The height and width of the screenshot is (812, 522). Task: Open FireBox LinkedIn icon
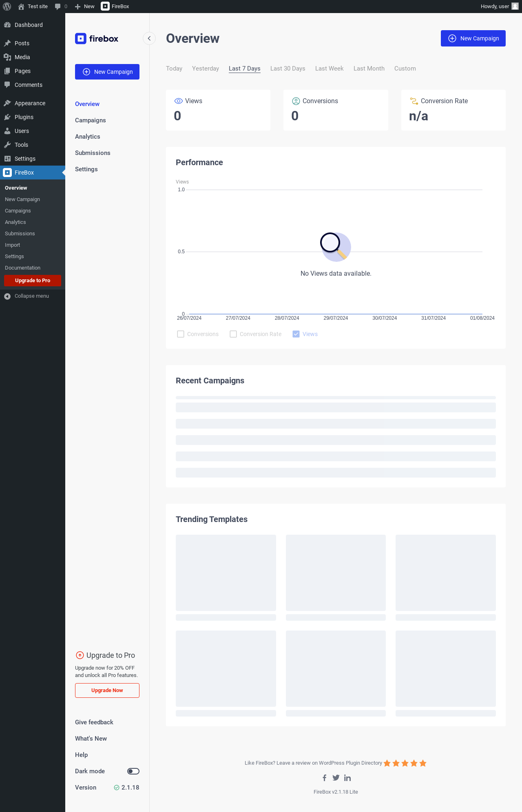tap(347, 778)
